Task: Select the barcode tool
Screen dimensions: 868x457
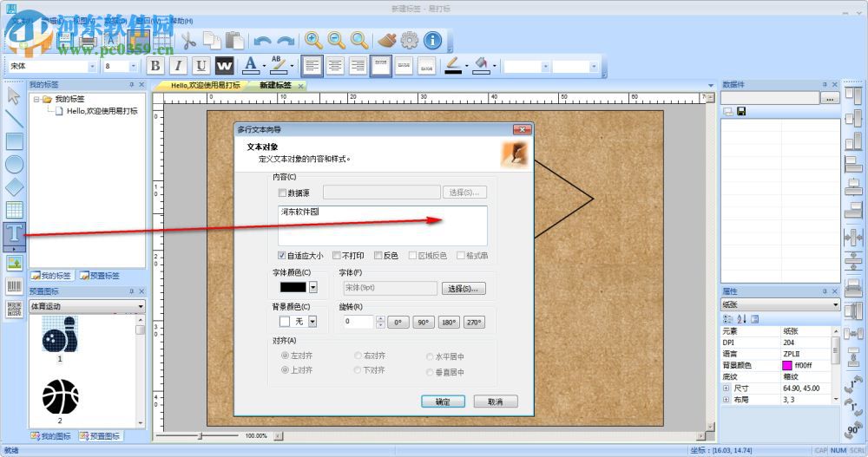Action: (x=15, y=286)
